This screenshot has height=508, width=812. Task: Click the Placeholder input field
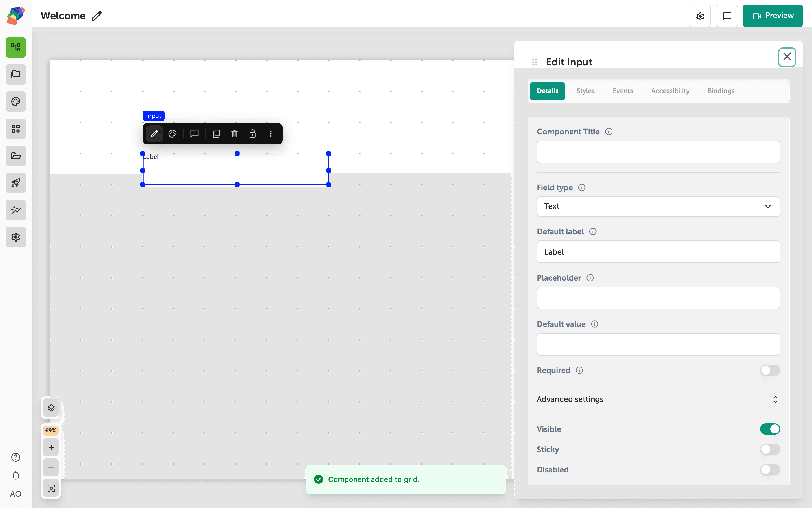tap(658, 298)
